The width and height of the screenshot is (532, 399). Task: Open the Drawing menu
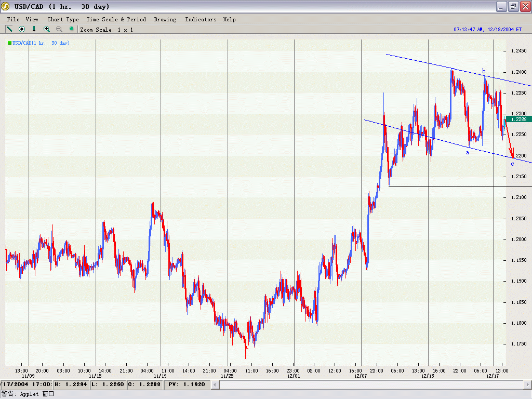click(165, 19)
